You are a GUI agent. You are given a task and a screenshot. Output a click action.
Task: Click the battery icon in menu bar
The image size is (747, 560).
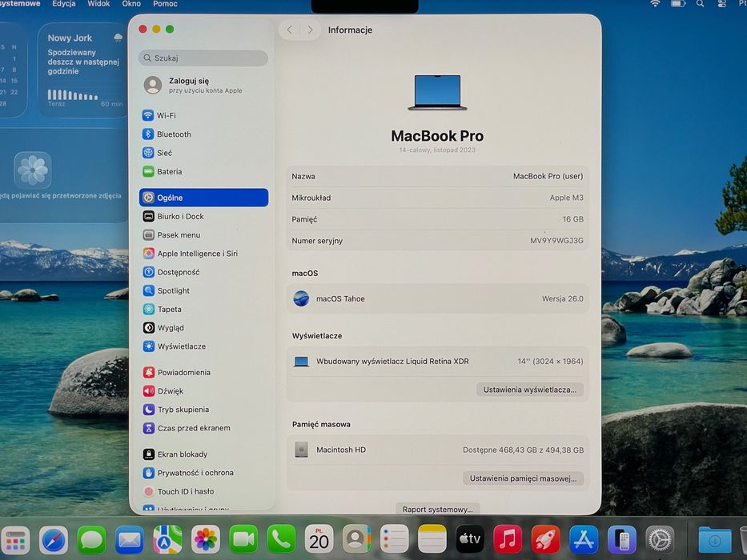point(678,3)
